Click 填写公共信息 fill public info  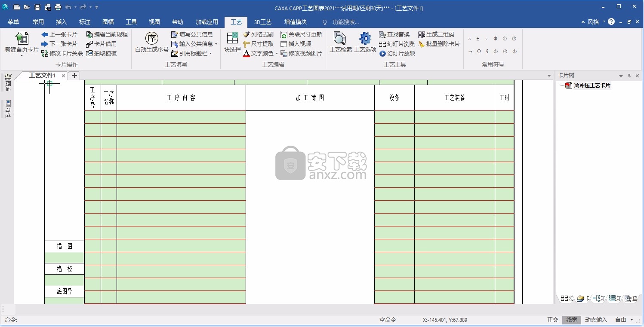pyautogui.click(x=192, y=34)
